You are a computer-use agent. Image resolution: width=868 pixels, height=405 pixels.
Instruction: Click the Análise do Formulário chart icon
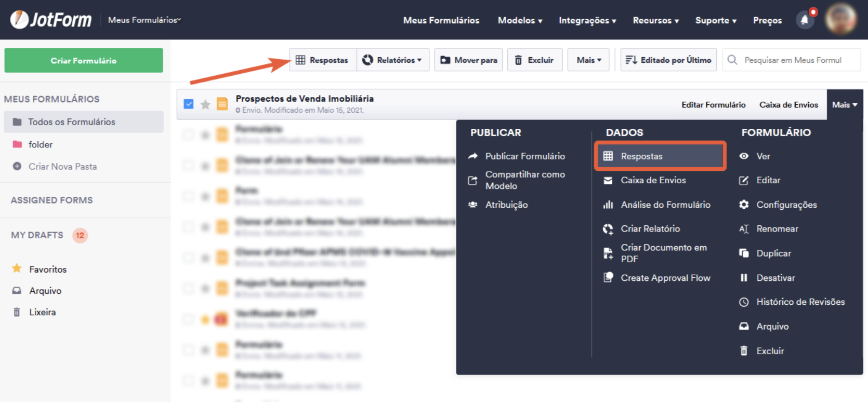[608, 205]
